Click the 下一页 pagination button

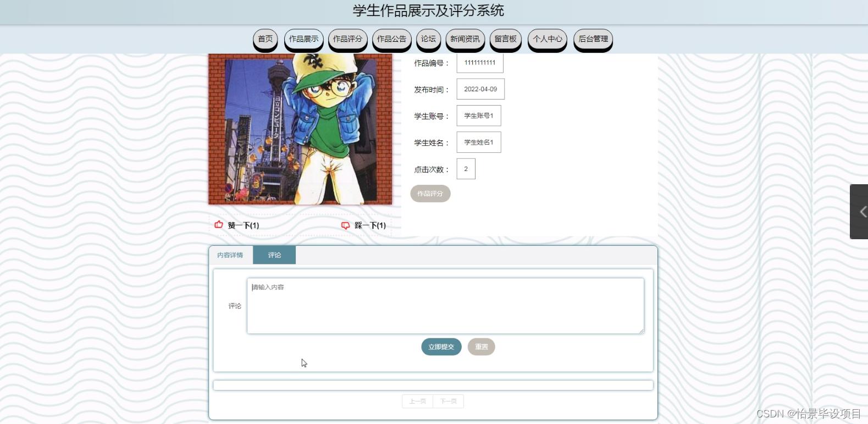[449, 401]
